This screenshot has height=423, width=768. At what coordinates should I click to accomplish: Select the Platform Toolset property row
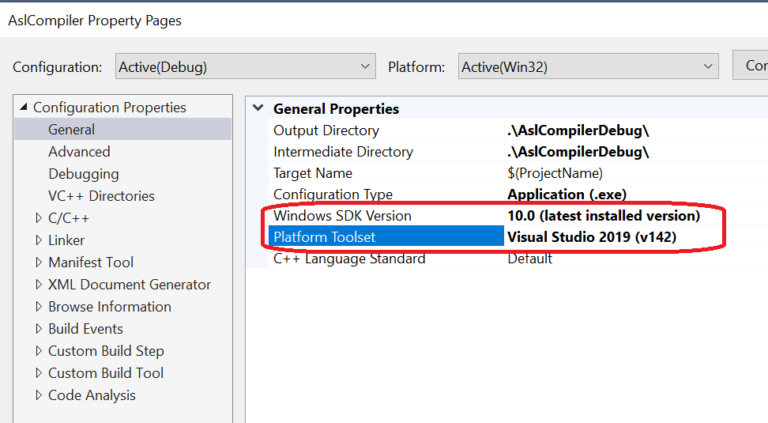coord(386,237)
